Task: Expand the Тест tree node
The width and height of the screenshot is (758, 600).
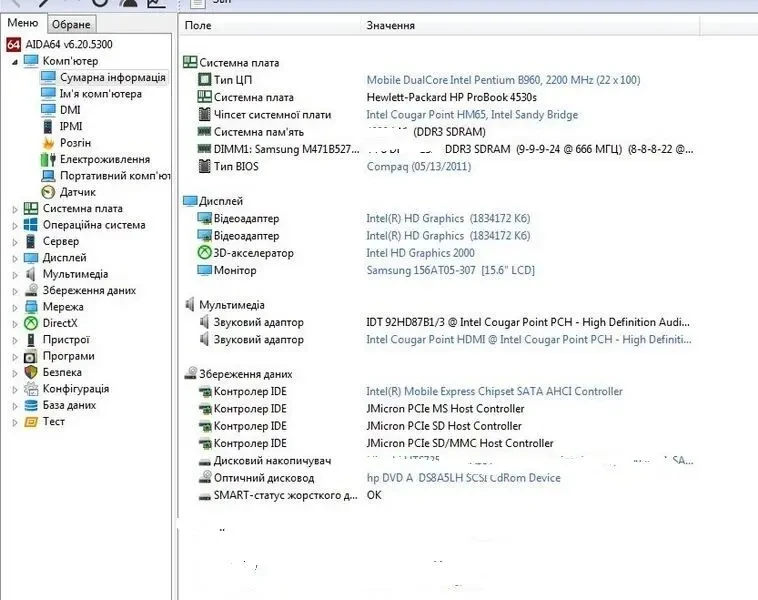Action: tap(15, 423)
